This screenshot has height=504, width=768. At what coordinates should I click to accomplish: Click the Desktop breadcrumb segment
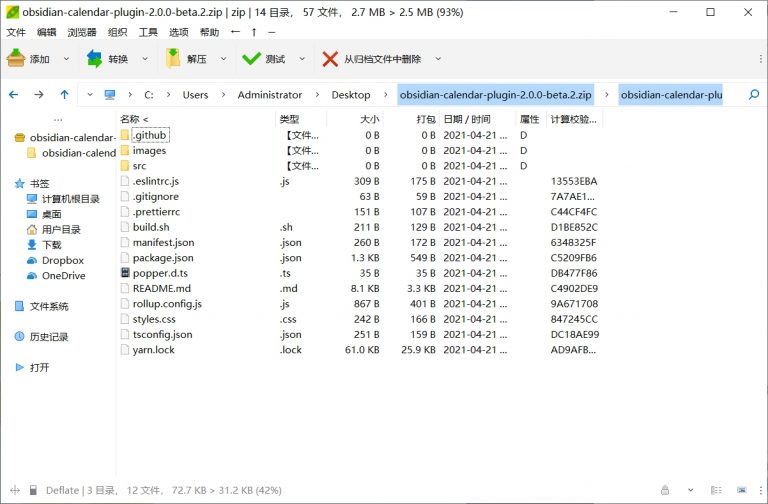tap(351, 95)
